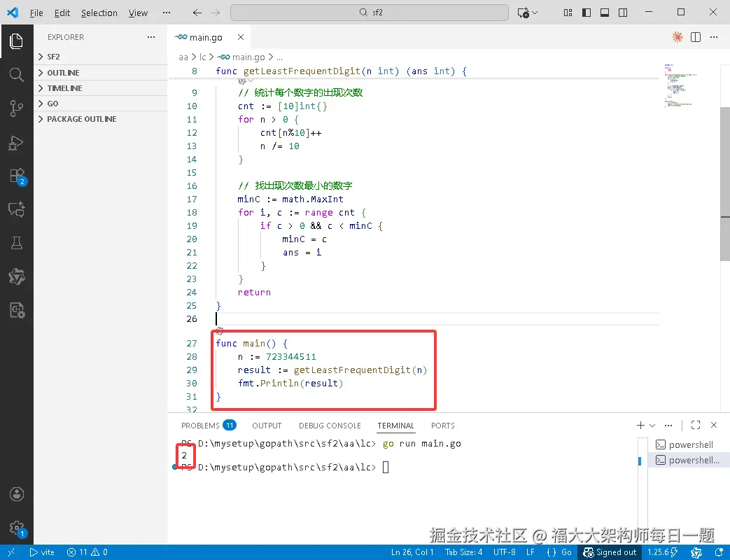Open the Selection menu
Screen dimensions: 730x560
point(99,13)
